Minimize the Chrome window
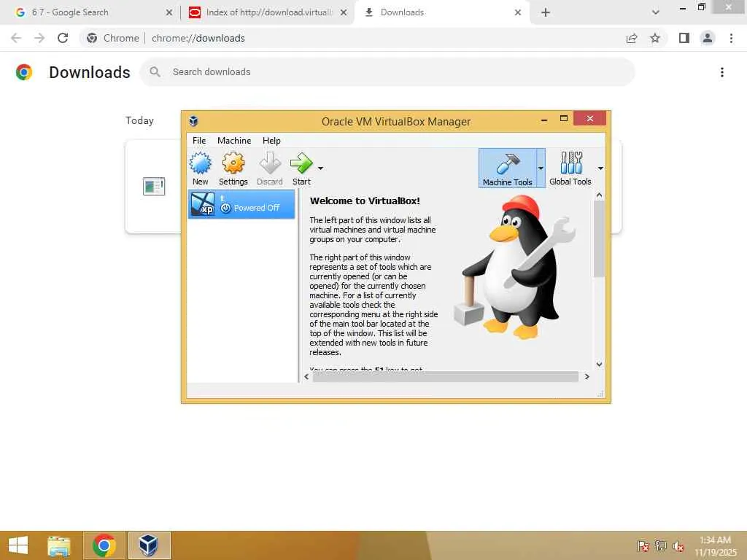Image resolution: width=747 pixels, height=560 pixels. pos(682,7)
